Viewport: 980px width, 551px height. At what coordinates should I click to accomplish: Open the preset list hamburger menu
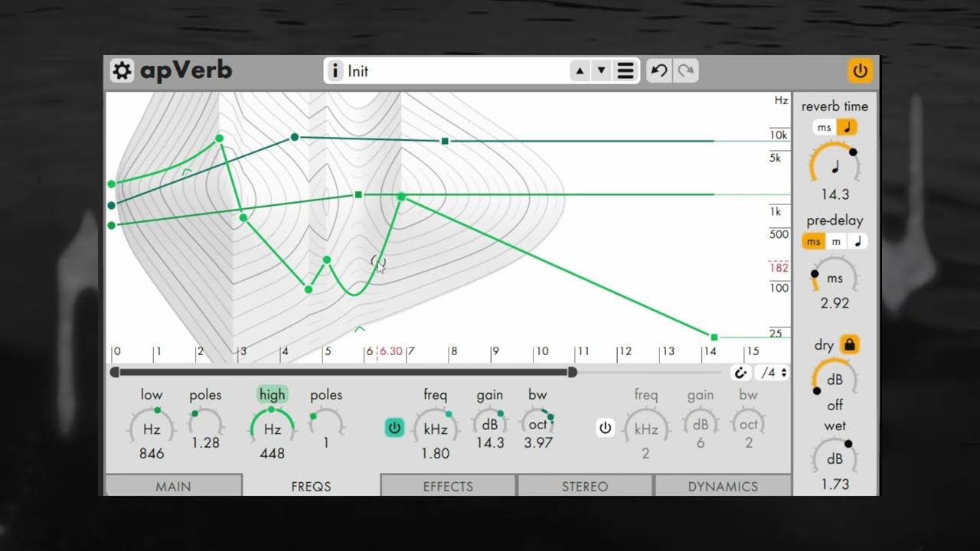626,71
